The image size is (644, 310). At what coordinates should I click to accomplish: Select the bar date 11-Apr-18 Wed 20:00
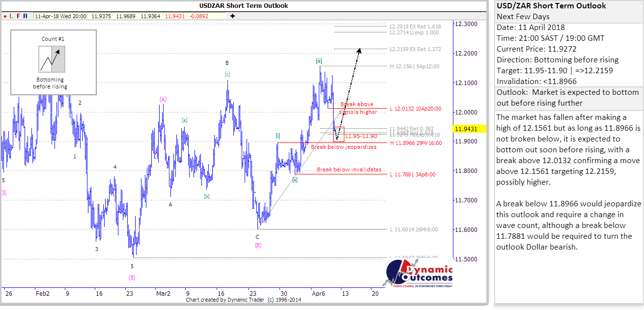click(x=61, y=16)
